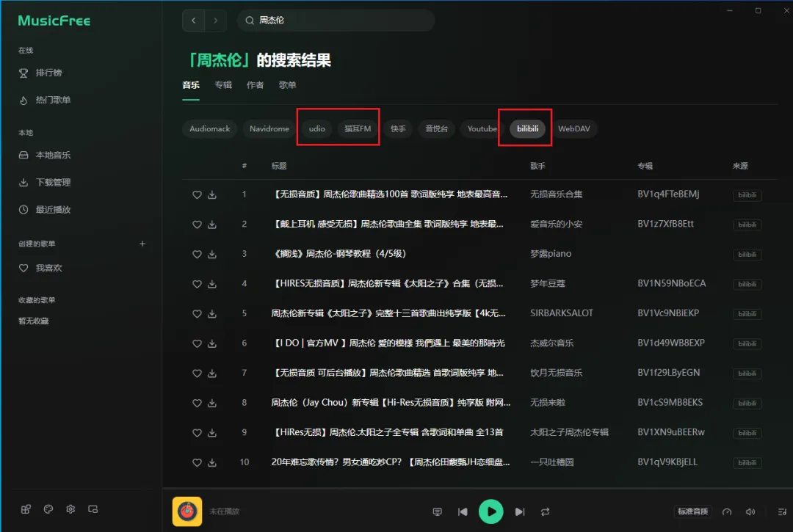Select the Navidrome source

pos(269,129)
